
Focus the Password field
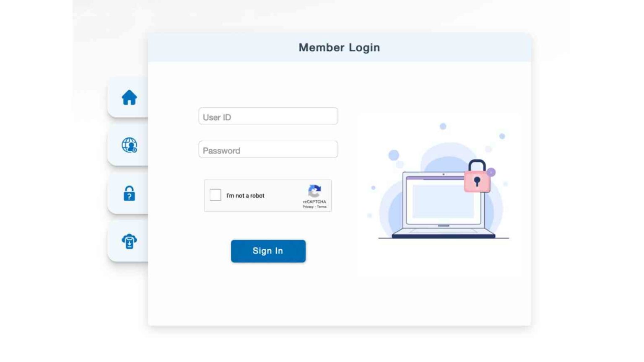point(268,150)
